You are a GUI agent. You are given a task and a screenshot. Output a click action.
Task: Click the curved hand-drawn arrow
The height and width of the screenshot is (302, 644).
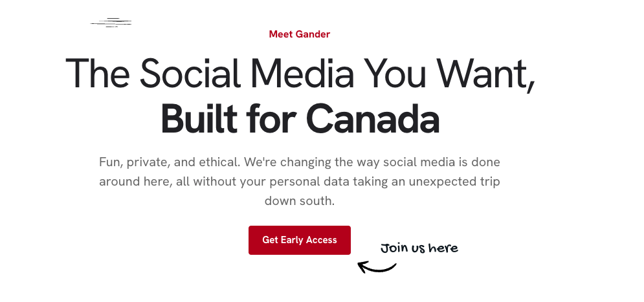pos(377,268)
